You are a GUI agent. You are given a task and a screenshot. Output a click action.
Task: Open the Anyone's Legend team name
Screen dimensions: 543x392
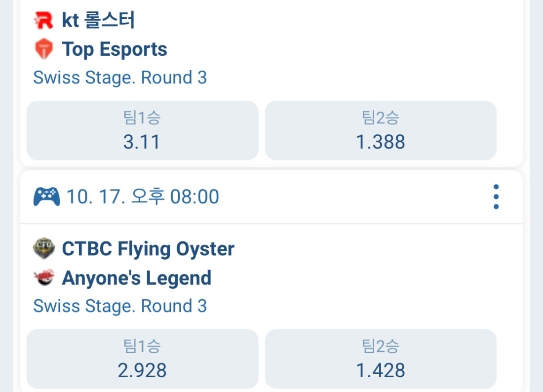click(x=136, y=278)
